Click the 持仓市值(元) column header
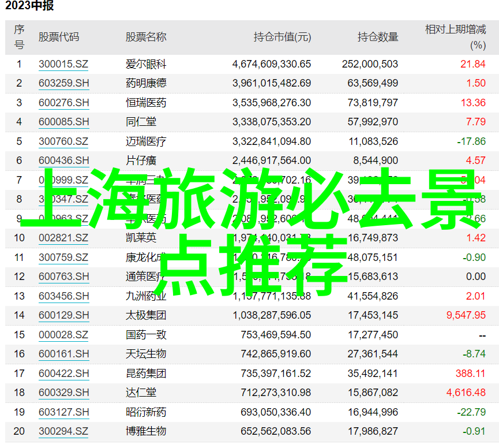Screen dimensions: 499x448 coord(282,37)
